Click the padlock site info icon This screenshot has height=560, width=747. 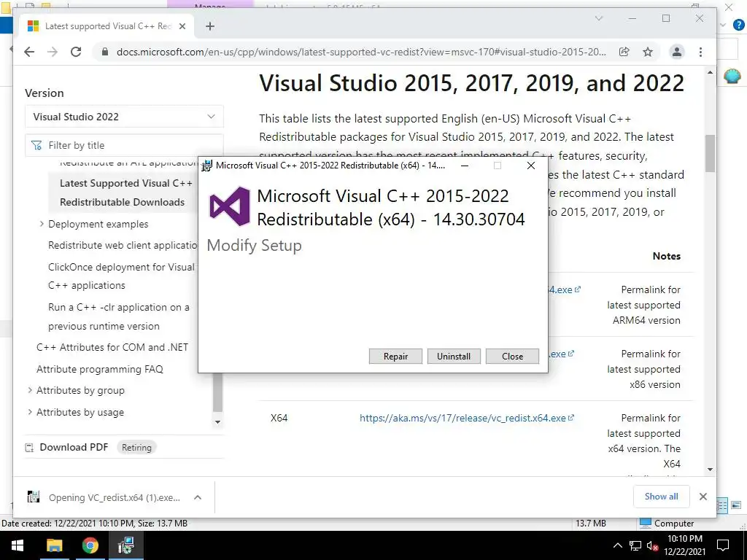pos(105,52)
